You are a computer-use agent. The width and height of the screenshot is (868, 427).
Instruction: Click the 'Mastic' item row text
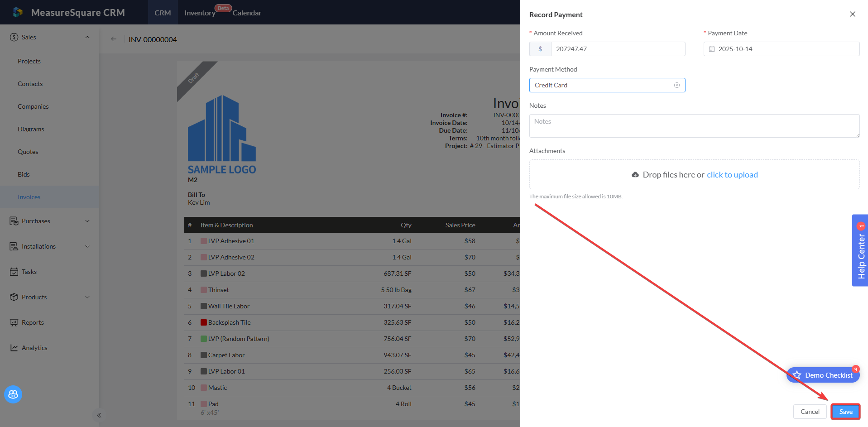218,388
